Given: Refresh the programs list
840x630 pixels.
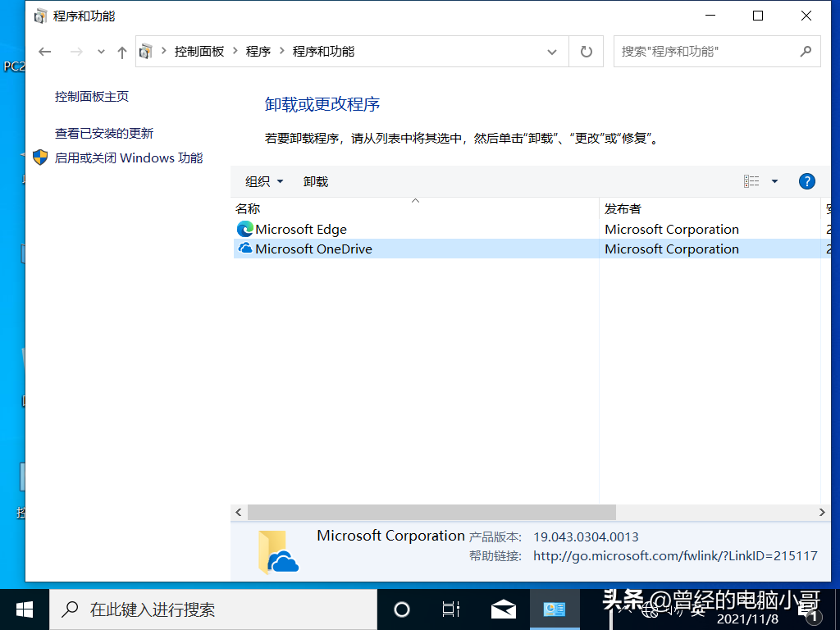Looking at the screenshot, I should coord(587,52).
